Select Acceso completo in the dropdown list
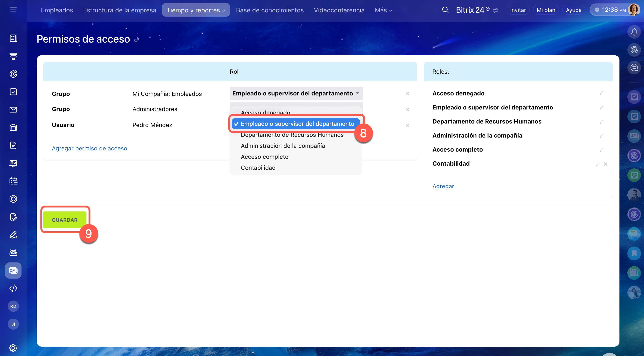Screen dimensions: 644x356 265,157
